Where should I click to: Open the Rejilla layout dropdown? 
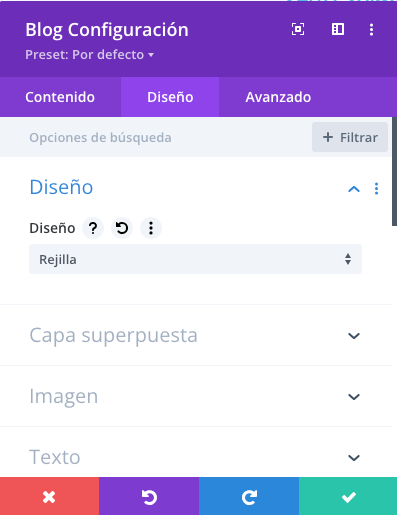pyautogui.click(x=195, y=259)
